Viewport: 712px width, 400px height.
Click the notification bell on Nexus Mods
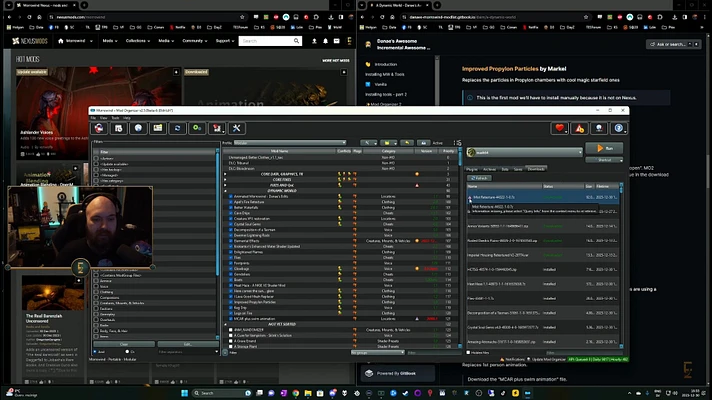point(325,41)
